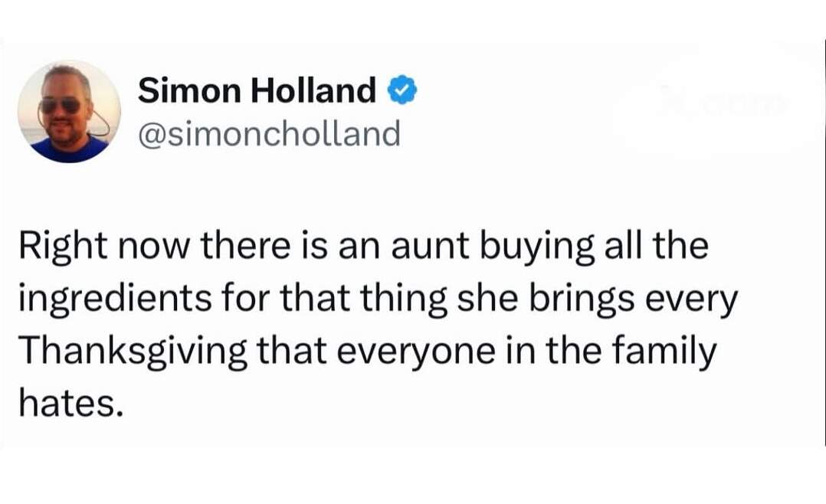Image resolution: width=826 pixels, height=504 pixels.
Task: Click the surname "Holland" in the display name
Action: pyautogui.click(x=313, y=92)
